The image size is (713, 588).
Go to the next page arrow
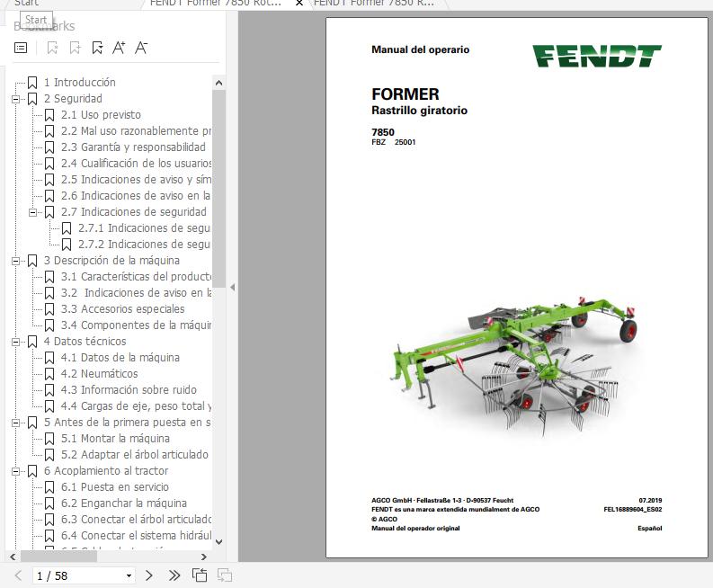coord(148,575)
